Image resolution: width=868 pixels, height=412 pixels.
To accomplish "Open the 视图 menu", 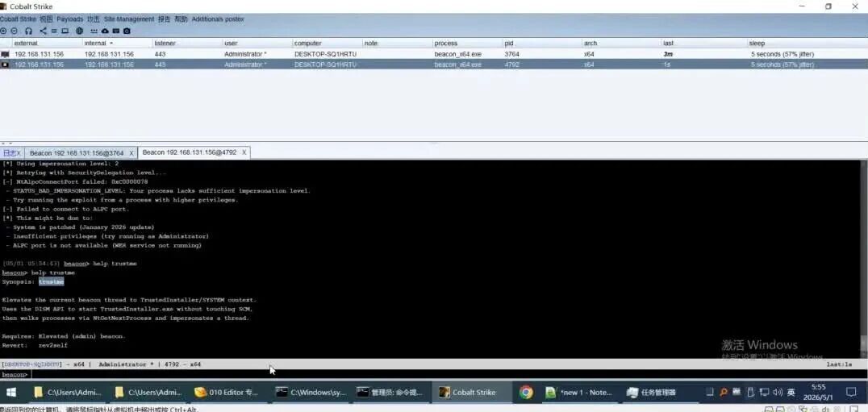I will [46, 19].
